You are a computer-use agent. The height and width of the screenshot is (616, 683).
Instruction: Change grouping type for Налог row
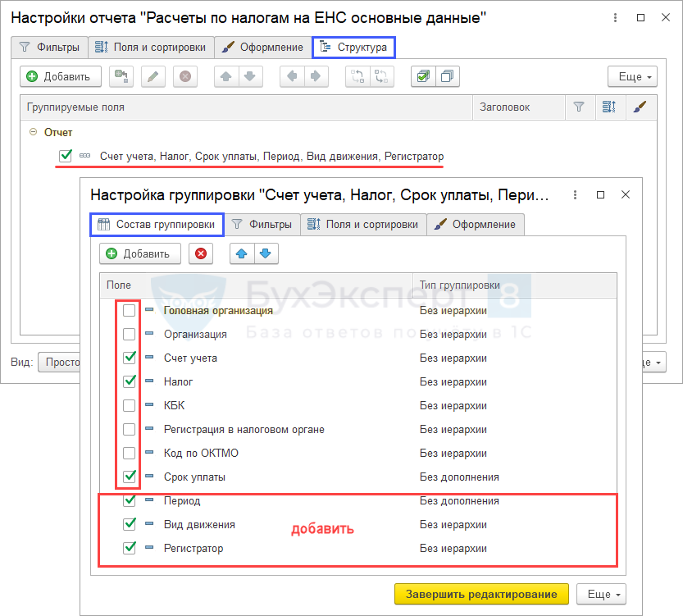[453, 382]
